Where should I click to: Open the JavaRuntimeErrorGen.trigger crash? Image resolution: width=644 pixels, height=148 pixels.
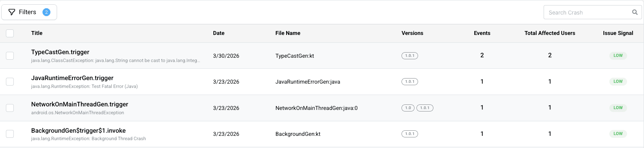[72, 78]
